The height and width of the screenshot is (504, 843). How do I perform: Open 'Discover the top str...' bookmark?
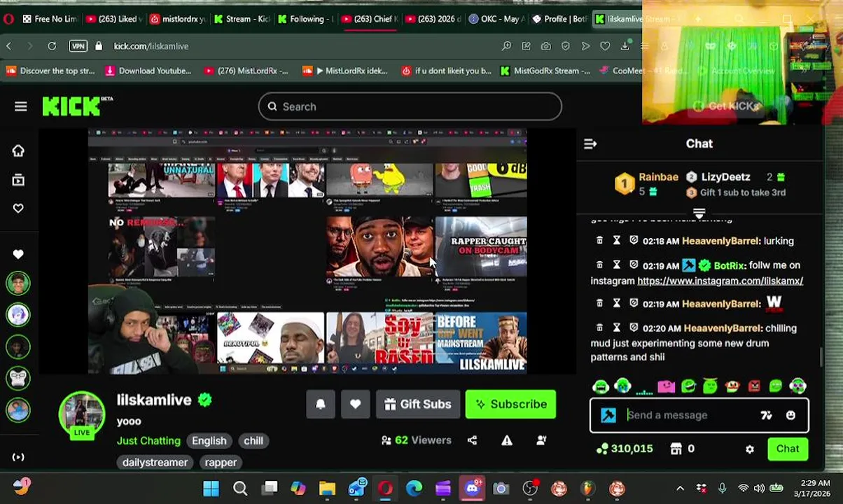pyautogui.click(x=50, y=71)
